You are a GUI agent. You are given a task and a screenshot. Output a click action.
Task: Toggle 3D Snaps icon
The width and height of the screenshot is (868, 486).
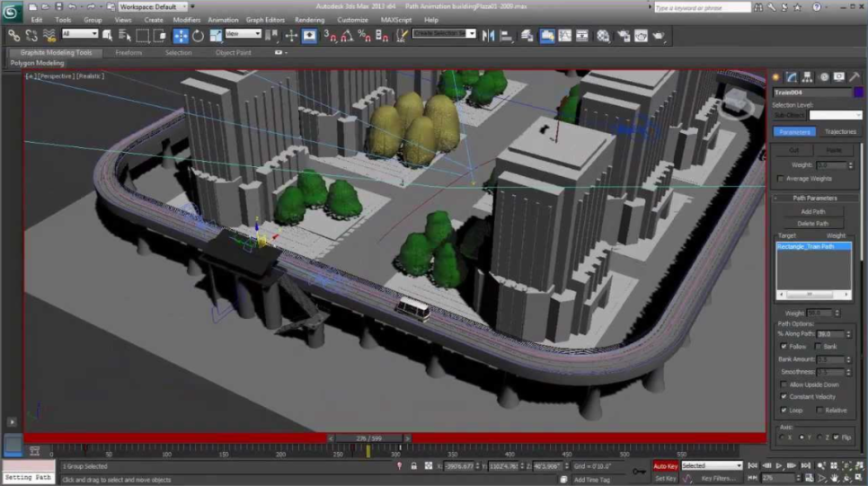click(330, 36)
